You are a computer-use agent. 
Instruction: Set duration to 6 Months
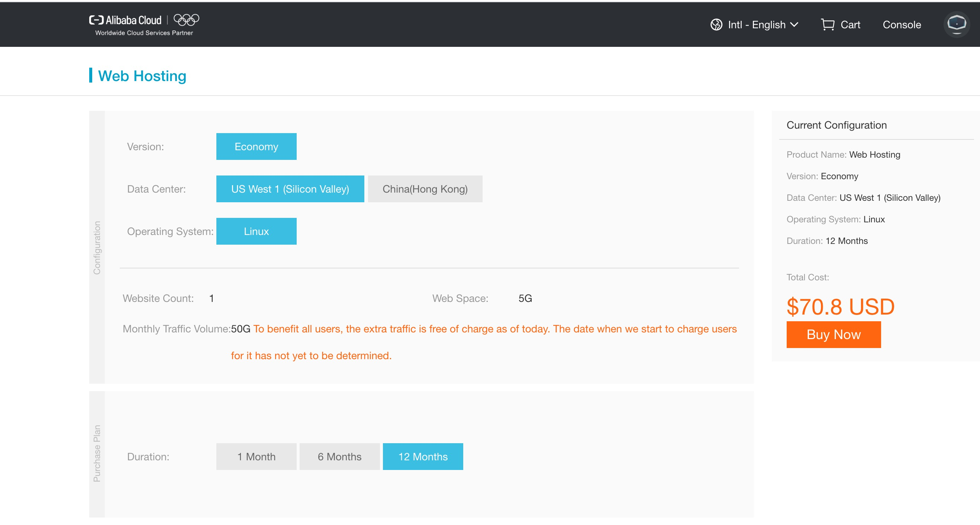[x=339, y=457]
